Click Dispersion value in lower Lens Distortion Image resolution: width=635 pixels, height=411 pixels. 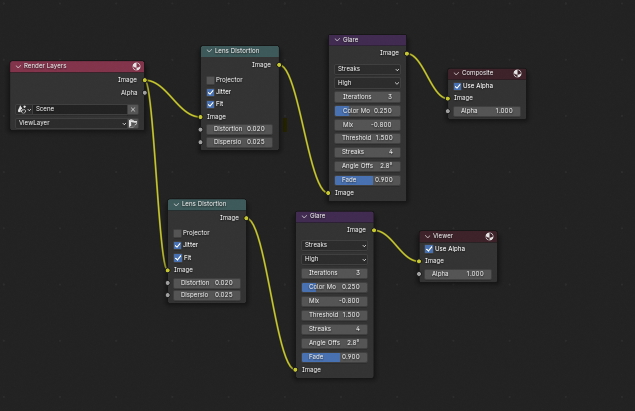pyautogui.click(x=207, y=295)
